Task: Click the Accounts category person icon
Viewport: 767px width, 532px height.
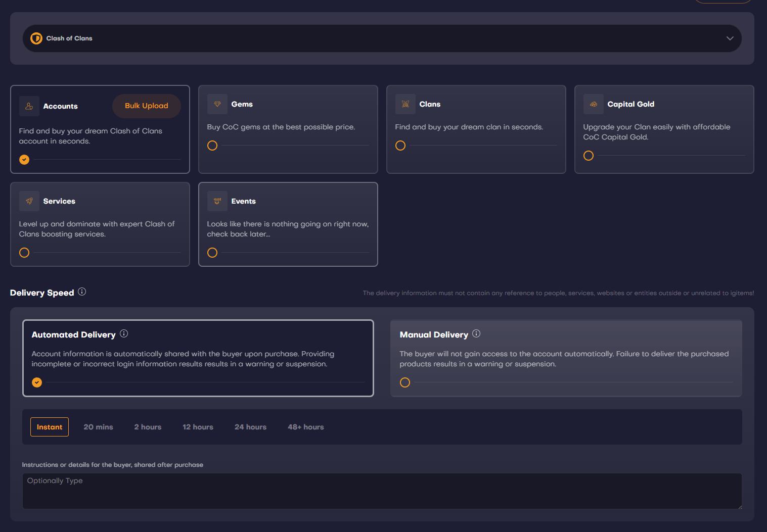Action: point(29,106)
